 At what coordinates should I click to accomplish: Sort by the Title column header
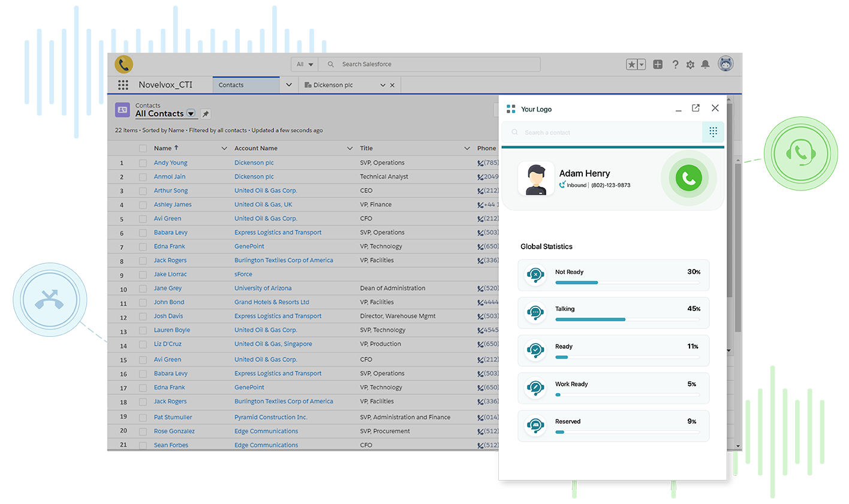pyautogui.click(x=366, y=148)
